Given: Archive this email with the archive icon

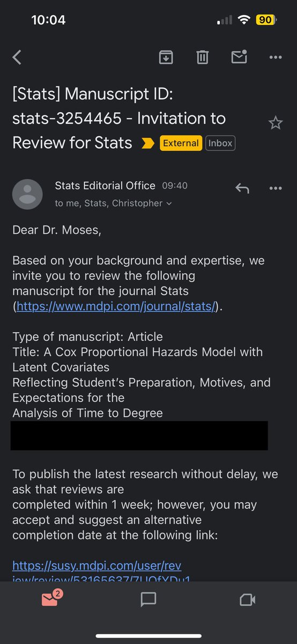Looking at the screenshot, I should pyautogui.click(x=166, y=57).
